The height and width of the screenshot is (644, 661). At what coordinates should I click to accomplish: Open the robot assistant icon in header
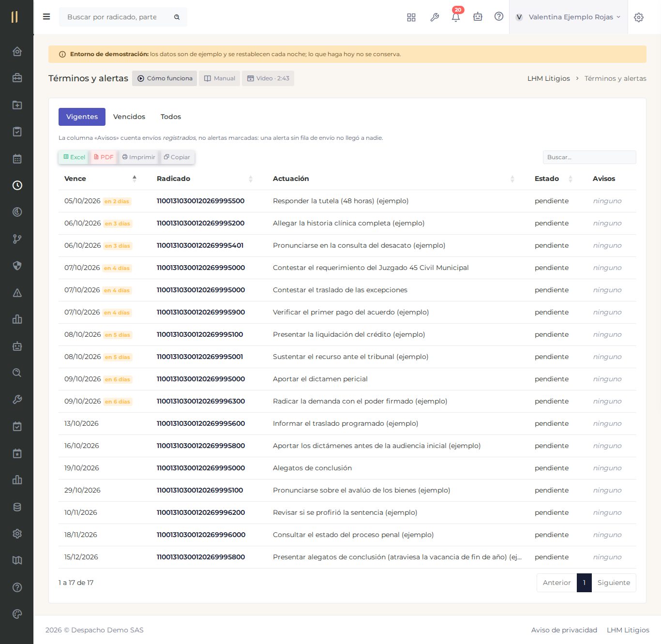tap(478, 17)
